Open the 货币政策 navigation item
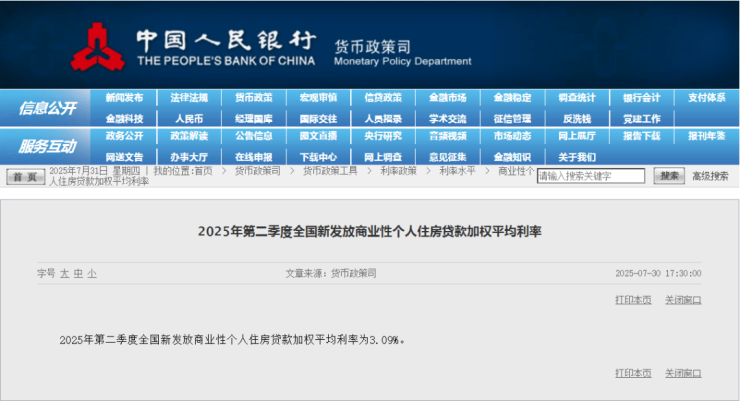This screenshot has height=401, width=740. point(253,98)
